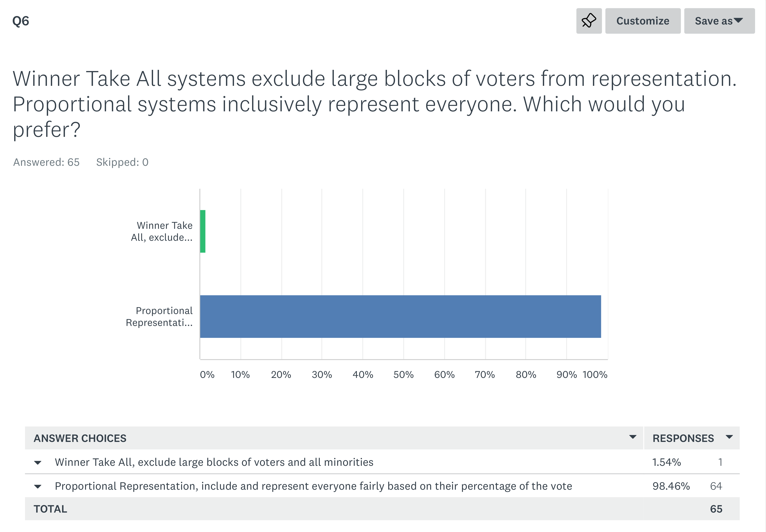Screen dimensions: 766x532
Task: Click the green Winner Take All bar
Action: [203, 231]
